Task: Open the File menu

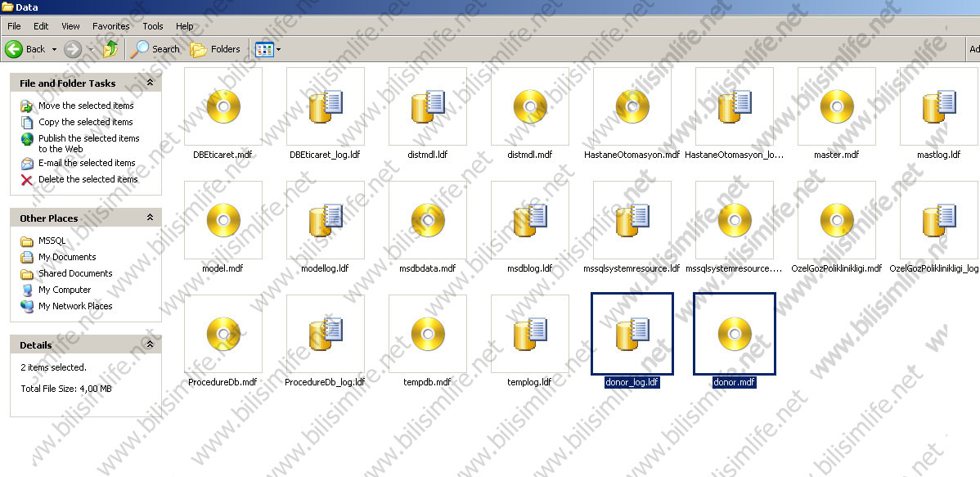Action: coord(14,26)
